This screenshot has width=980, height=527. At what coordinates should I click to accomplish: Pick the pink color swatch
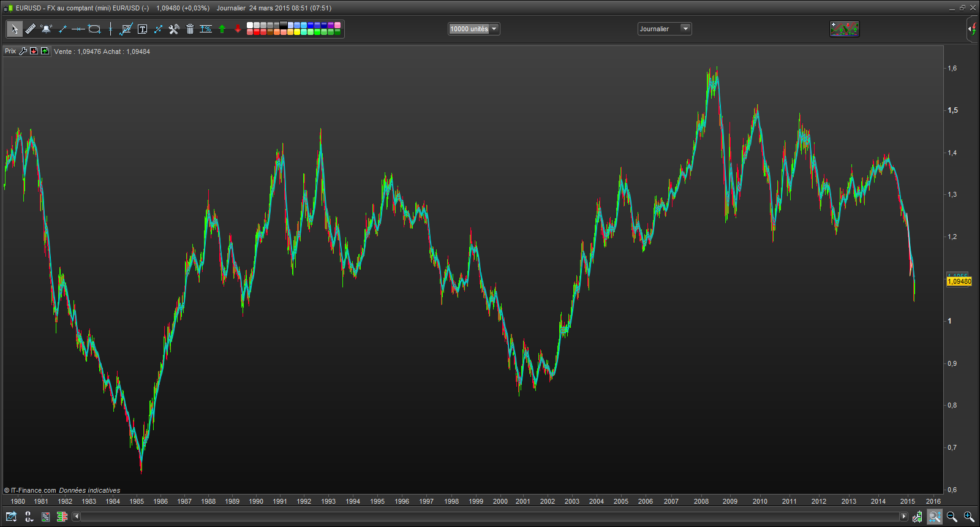coord(337,25)
